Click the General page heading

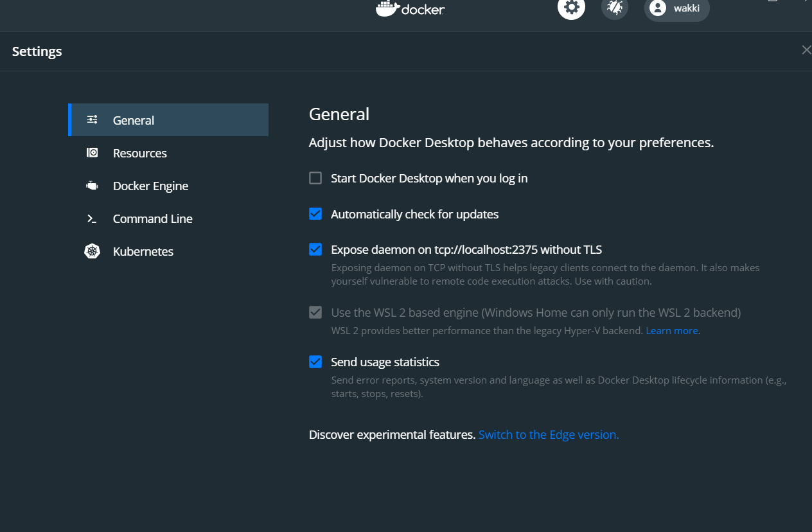click(x=339, y=114)
